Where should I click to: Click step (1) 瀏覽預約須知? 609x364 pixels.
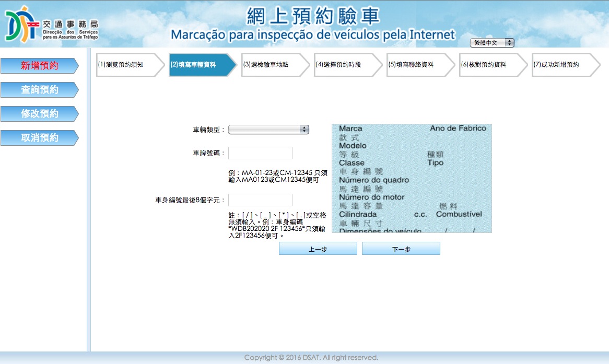tap(125, 65)
